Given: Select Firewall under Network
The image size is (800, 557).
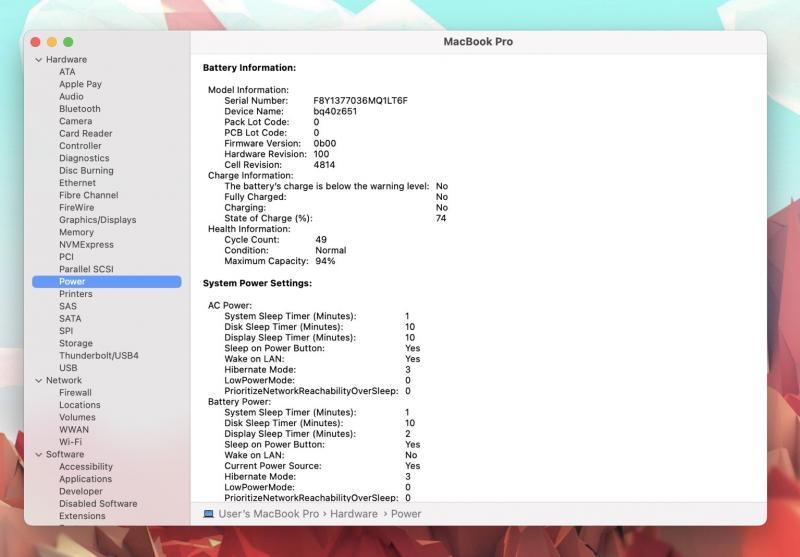Looking at the screenshot, I should point(75,393).
